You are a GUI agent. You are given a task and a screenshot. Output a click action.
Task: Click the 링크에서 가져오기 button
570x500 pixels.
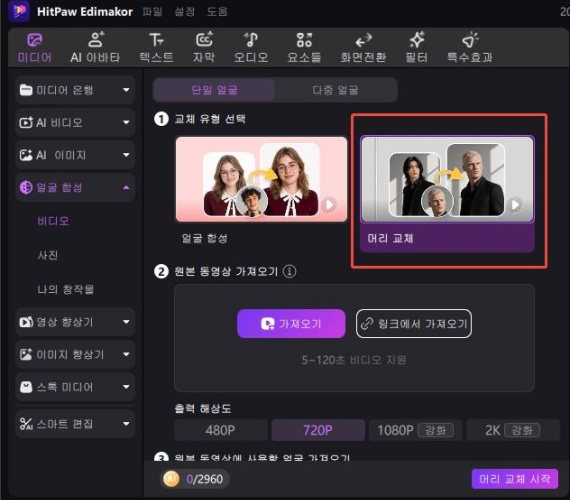coord(414,324)
